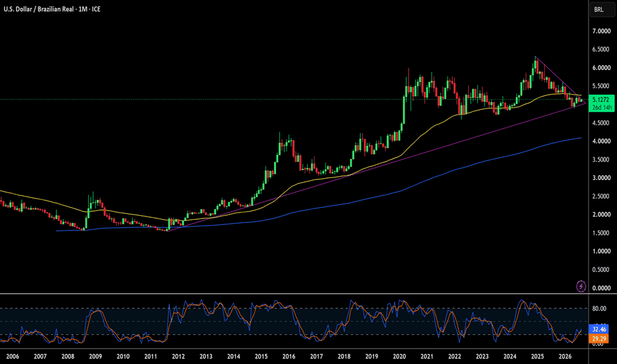Click the 2026 label on time axis

coord(565,357)
